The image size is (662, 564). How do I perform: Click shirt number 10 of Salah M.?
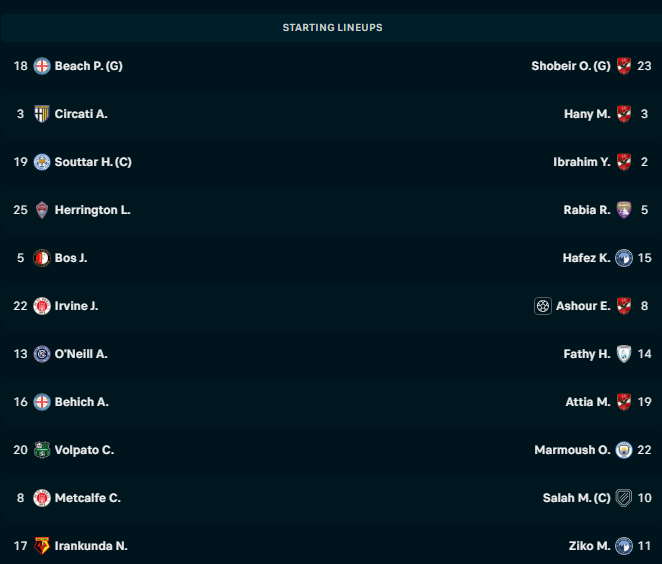click(x=644, y=498)
